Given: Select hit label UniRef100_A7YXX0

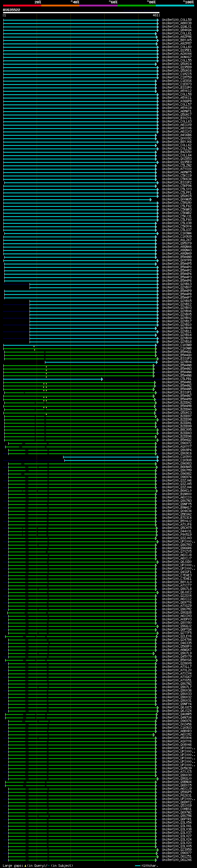Looking at the screenshot, I should click(x=177, y=169).
